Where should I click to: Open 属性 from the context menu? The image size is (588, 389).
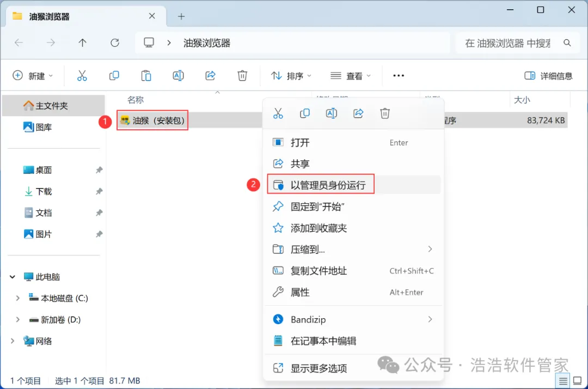coord(353,292)
